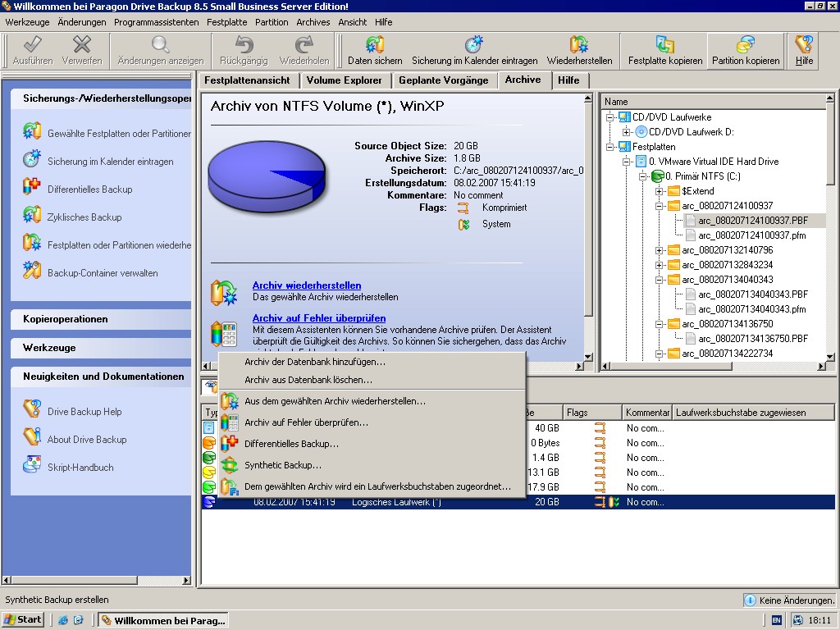Click the Zyklisches Backup sidebar icon
The width and height of the screenshot is (840, 630).
[32, 215]
